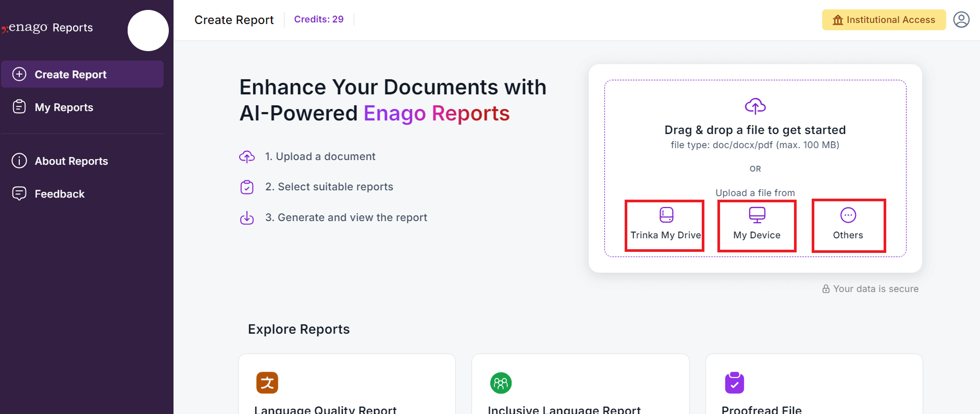980x414 pixels.
Task: Click the About Reports info icon
Action: (19, 161)
